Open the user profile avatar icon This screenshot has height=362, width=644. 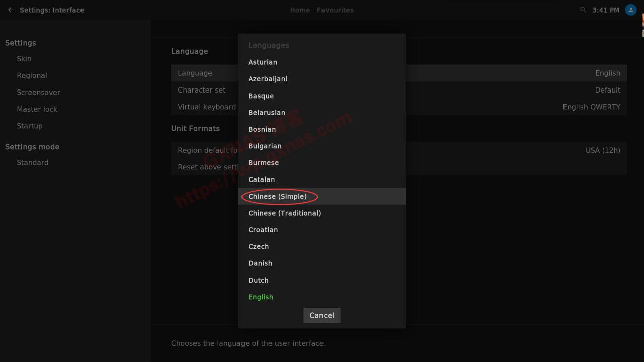point(630,10)
